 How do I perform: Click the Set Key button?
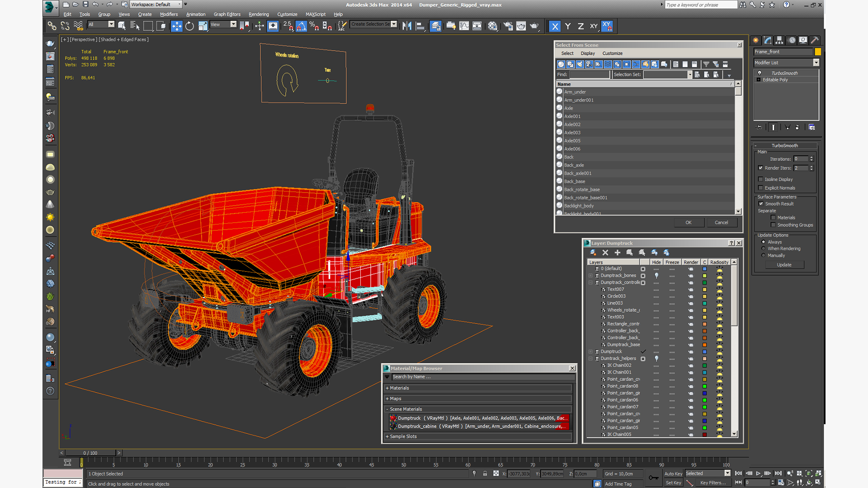673,483
